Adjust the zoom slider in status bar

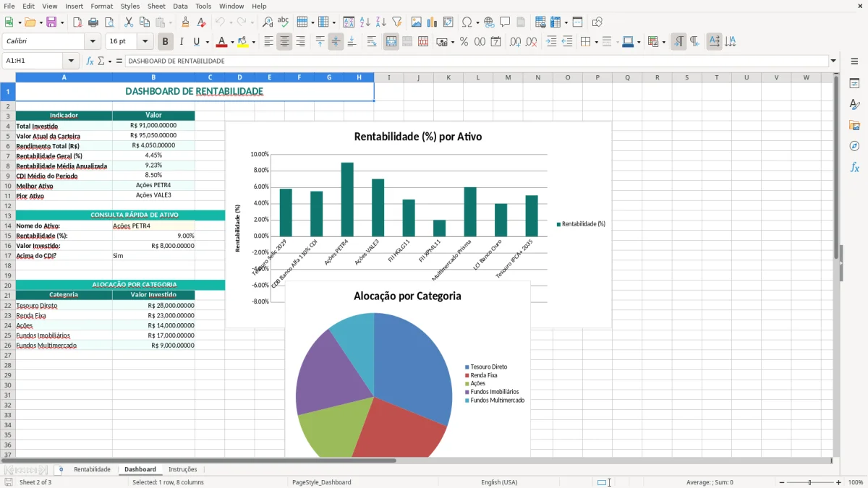click(810, 482)
